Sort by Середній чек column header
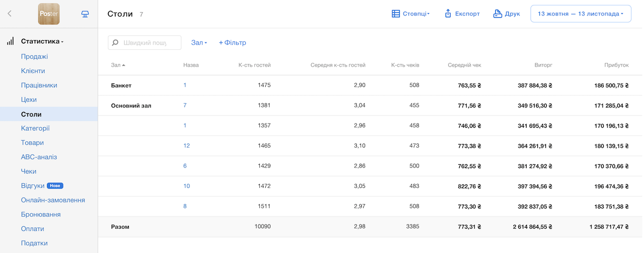The width and height of the screenshot is (644, 253). 465,65
